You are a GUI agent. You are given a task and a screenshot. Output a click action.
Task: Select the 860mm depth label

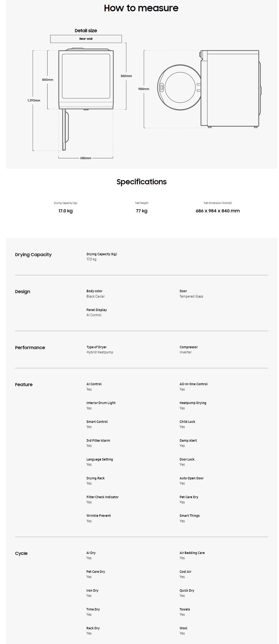(126, 76)
